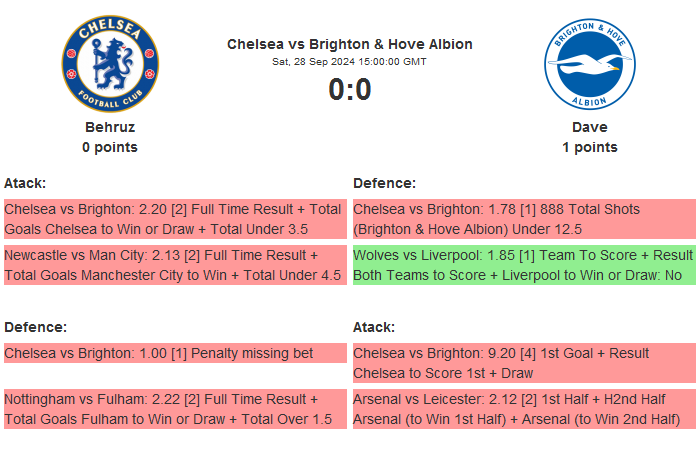700x460 pixels.
Task: Open the Chelsea vs Brighton match title
Action: click(350, 44)
